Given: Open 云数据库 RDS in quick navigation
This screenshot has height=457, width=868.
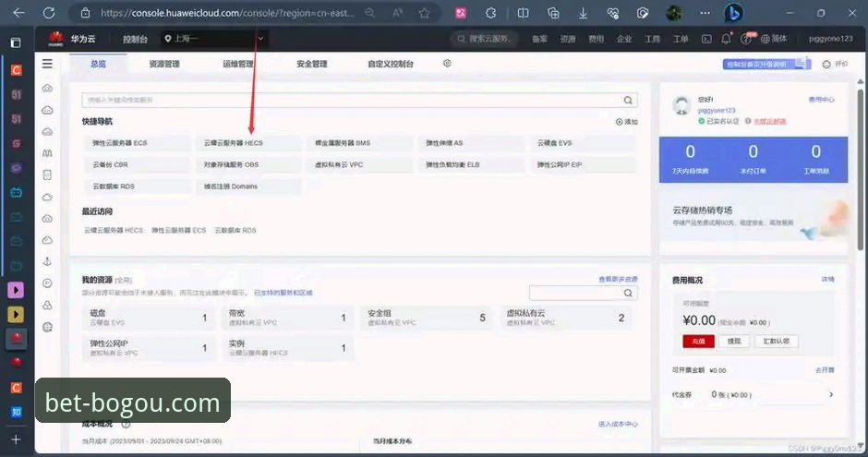Looking at the screenshot, I should pyautogui.click(x=137, y=186).
